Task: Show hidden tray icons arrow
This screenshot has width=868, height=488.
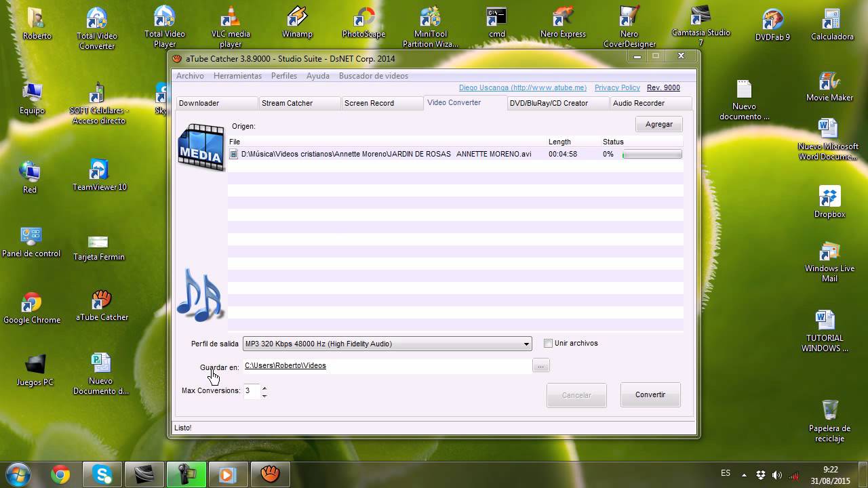Action: click(x=744, y=475)
